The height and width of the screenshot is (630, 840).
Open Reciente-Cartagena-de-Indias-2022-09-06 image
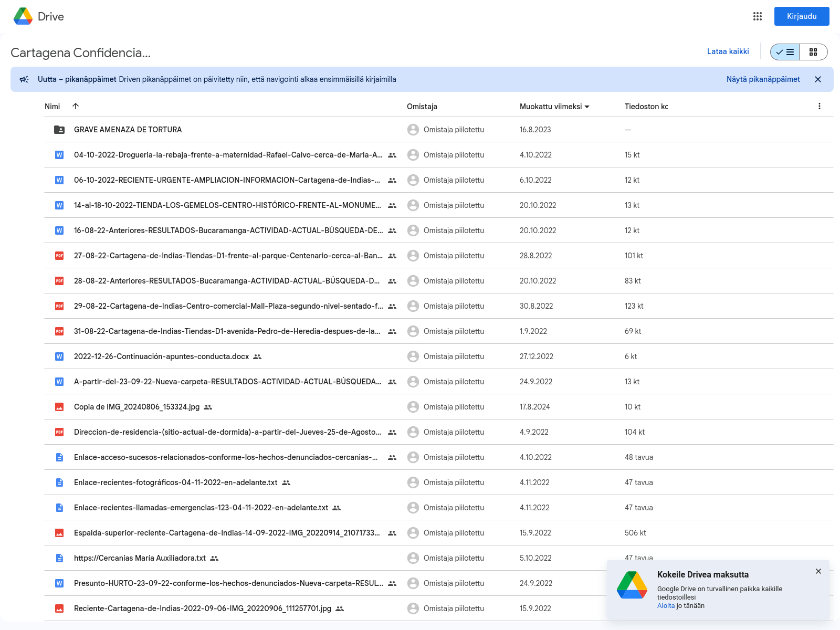(203, 608)
